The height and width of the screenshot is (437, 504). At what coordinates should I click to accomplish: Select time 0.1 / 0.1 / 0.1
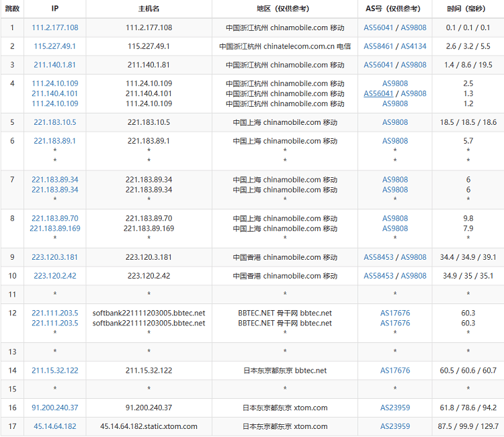pos(468,28)
